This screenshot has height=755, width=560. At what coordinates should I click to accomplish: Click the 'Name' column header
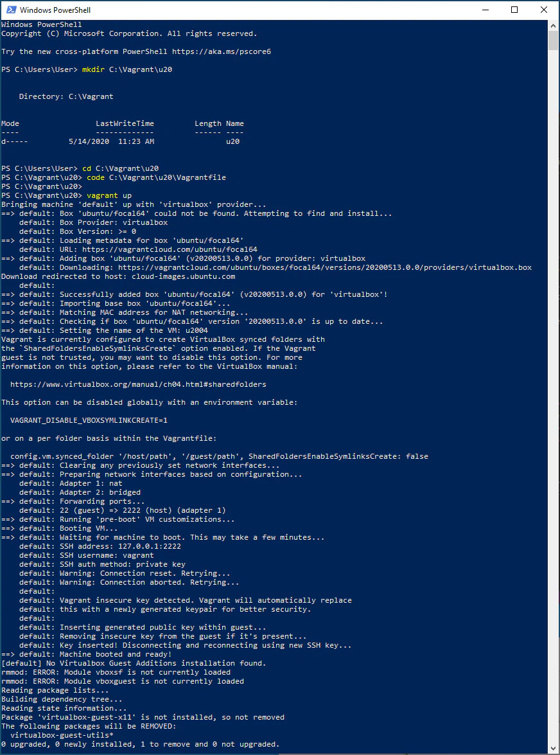point(235,123)
